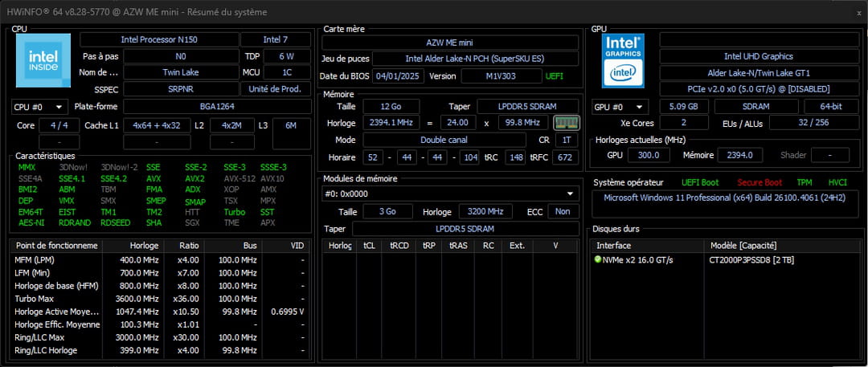Click the BIOS version M1V303
The height and width of the screenshot is (367, 868).
click(502, 75)
